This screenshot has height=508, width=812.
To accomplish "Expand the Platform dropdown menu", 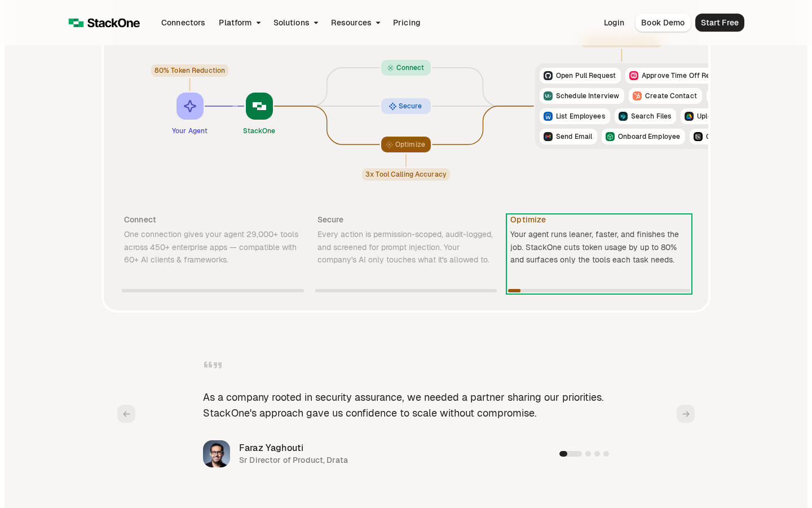I will [240, 23].
